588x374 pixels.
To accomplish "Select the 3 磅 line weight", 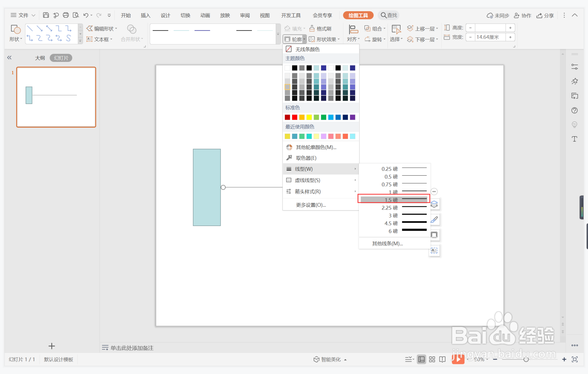I will [394, 215].
